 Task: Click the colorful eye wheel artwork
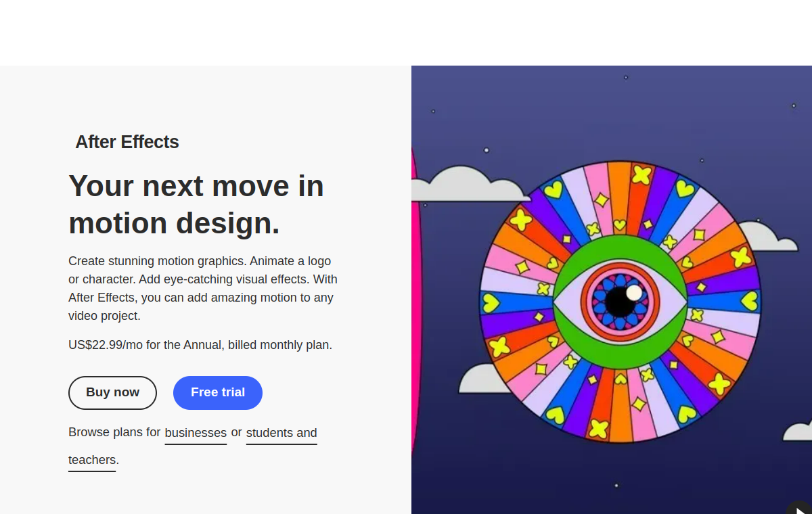tap(620, 302)
